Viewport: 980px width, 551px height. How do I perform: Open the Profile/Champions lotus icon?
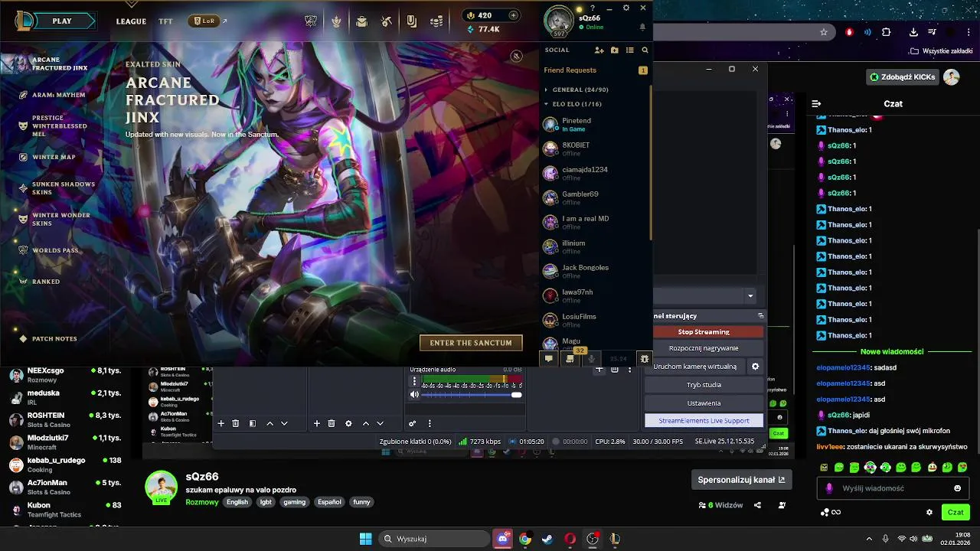point(336,21)
